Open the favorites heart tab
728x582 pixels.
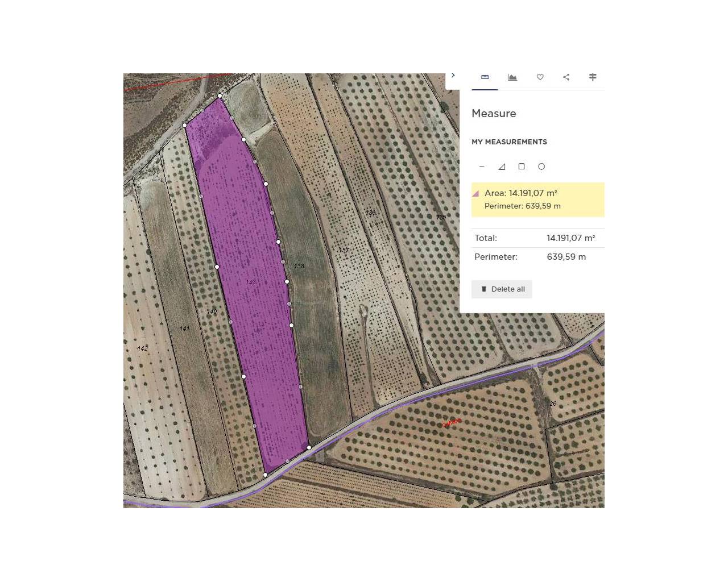(x=540, y=77)
